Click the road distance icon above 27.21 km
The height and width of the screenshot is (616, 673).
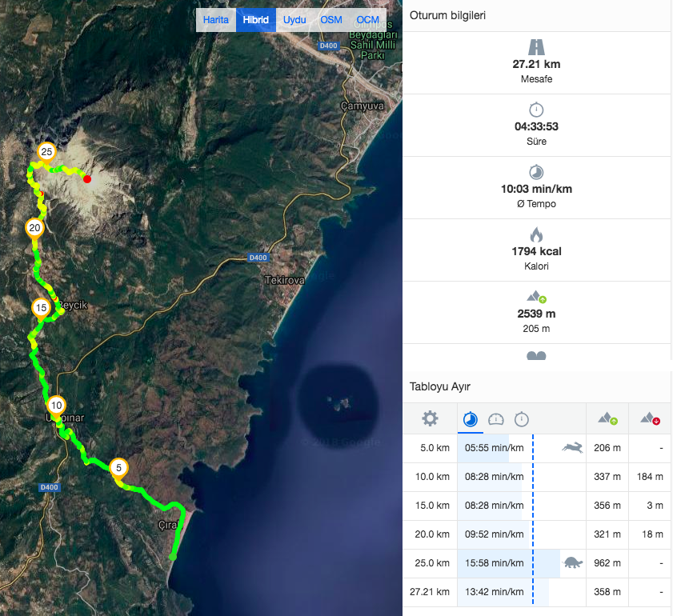(536, 47)
